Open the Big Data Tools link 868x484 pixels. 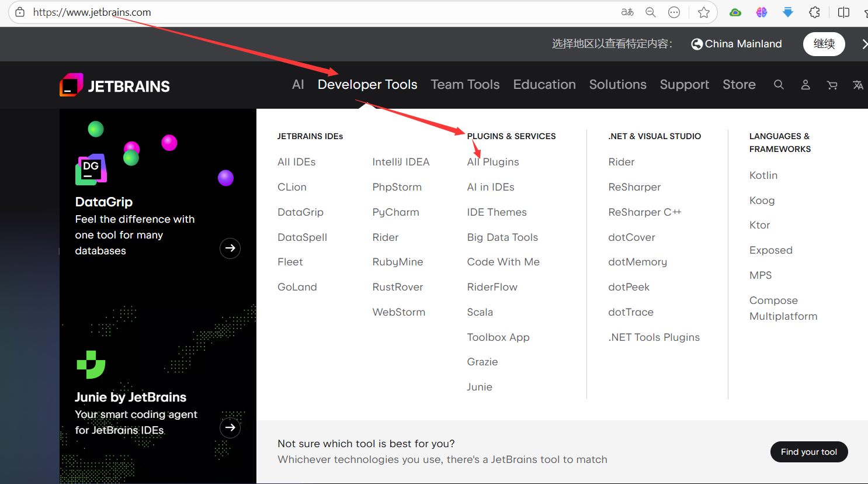click(x=502, y=237)
